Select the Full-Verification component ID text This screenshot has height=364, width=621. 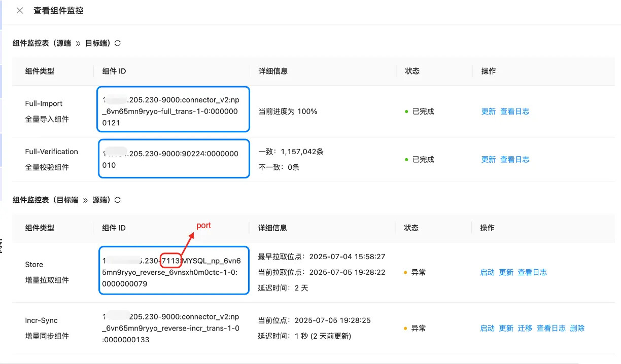coord(170,159)
